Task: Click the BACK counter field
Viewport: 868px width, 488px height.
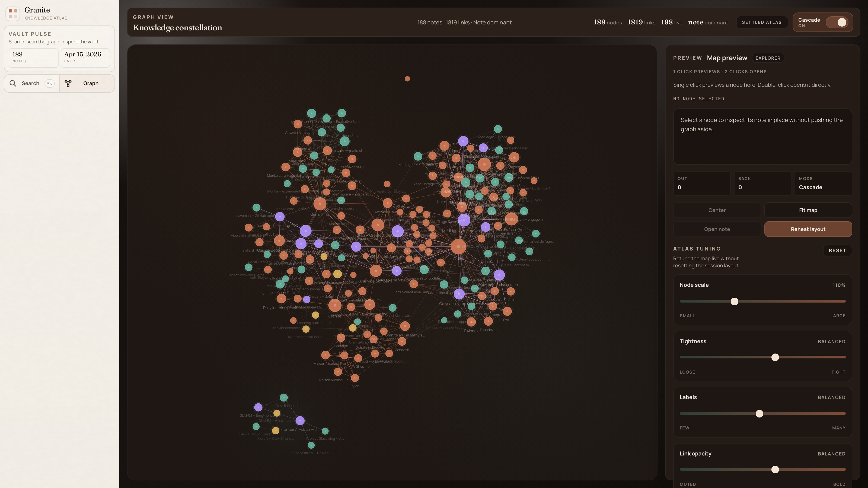Action: click(762, 184)
